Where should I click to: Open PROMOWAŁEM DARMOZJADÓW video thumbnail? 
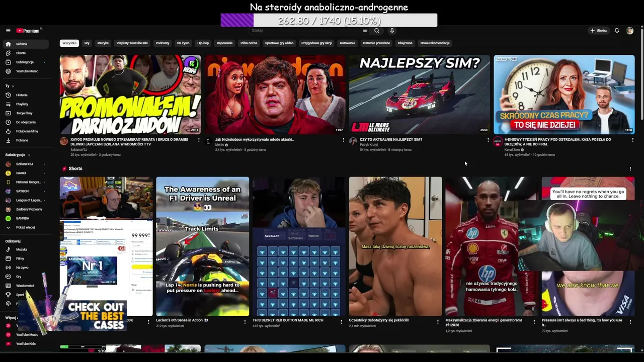(130, 94)
